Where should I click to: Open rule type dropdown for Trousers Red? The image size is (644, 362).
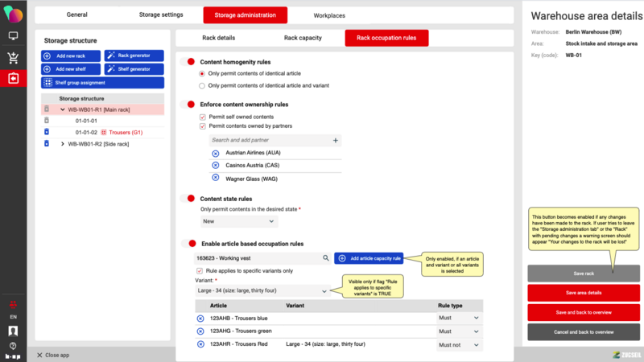(459, 344)
